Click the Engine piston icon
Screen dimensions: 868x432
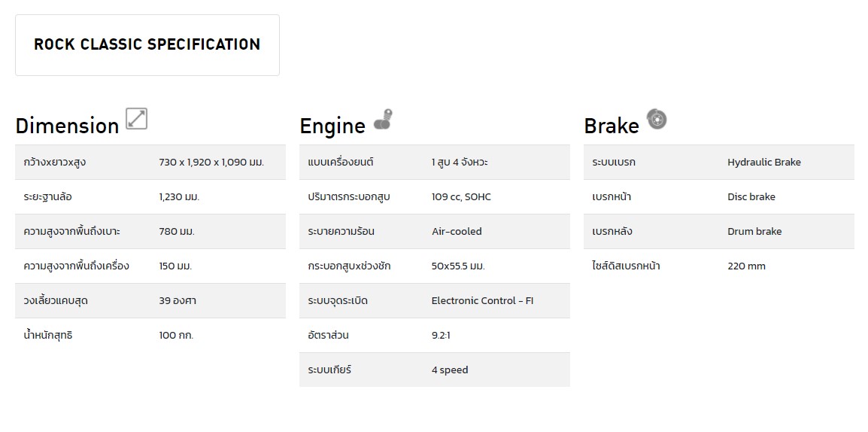[x=383, y=120]
